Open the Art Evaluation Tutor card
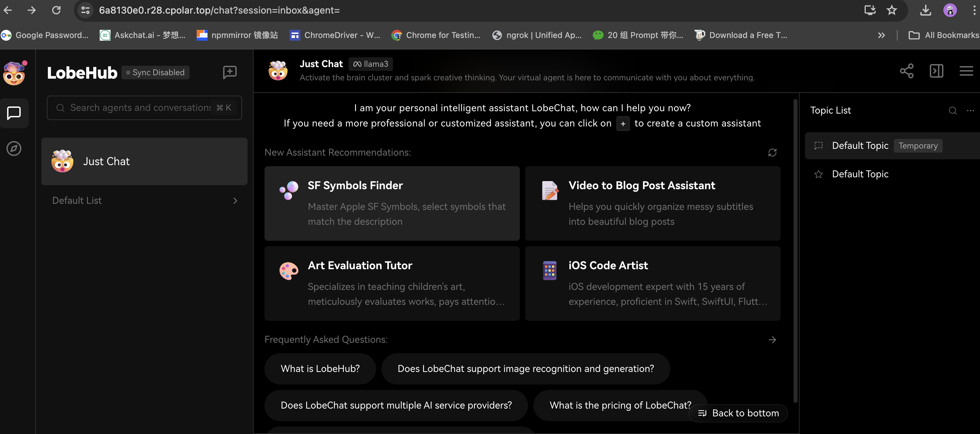 [392, 283]
